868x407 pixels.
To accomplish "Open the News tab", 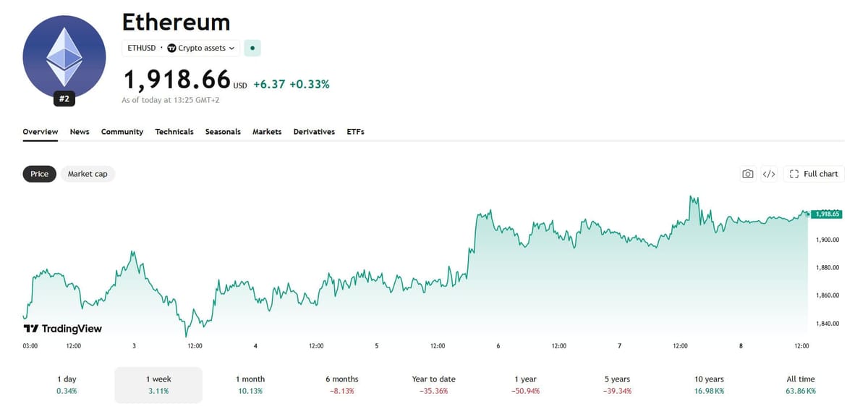I will coord(80,132).
